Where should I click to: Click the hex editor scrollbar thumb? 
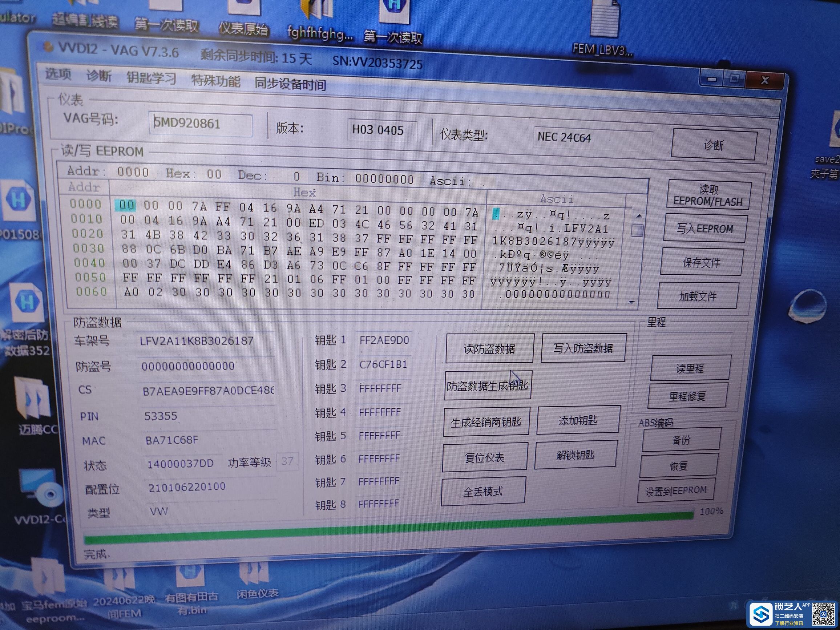tap(638, 230)
